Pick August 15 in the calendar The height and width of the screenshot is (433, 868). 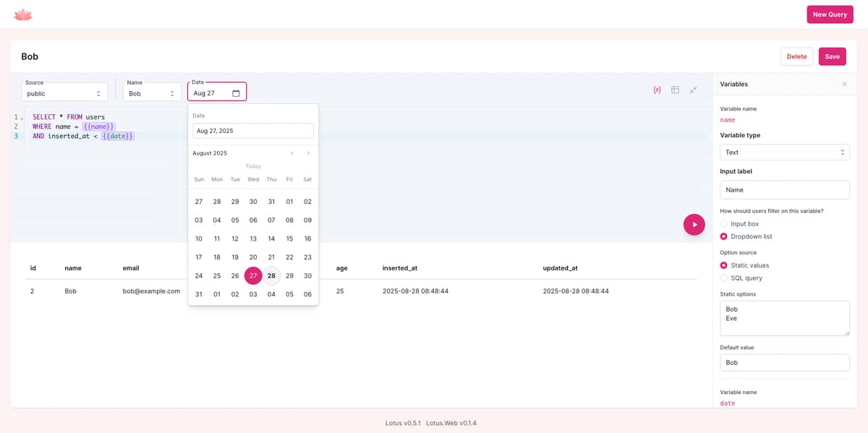[x=289, y=239]
